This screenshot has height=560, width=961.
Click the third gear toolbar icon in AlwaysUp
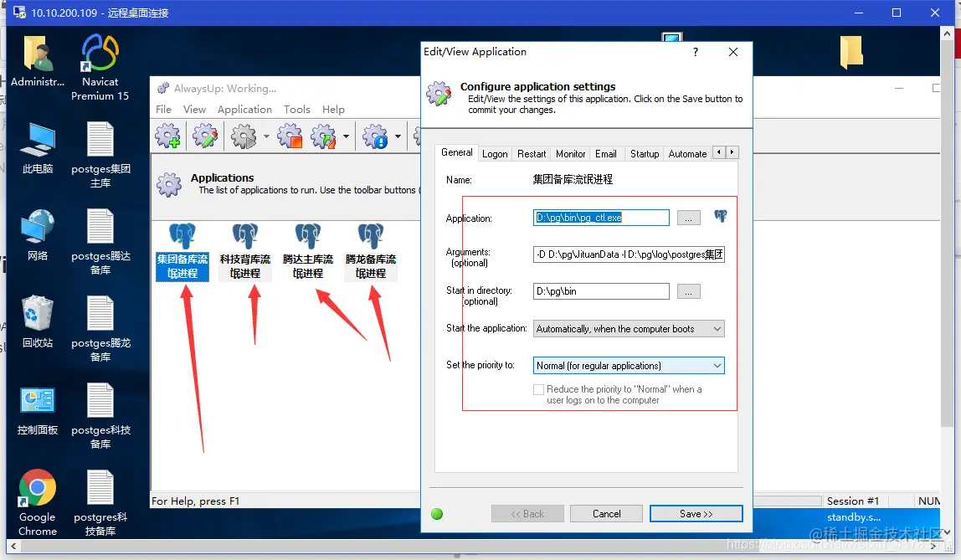point(244,136)
